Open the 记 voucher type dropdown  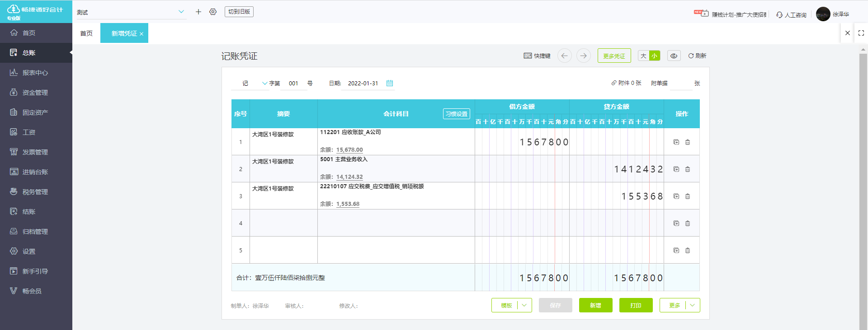(x=264, y=84)
